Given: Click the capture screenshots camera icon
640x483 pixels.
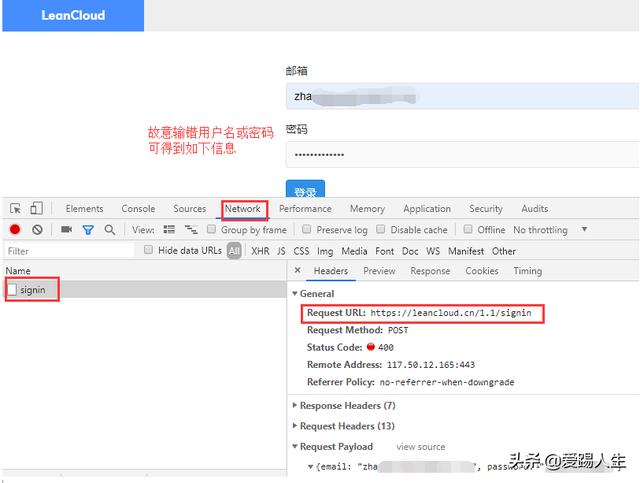Looking at the screenshot, I should tap(67, 229).
